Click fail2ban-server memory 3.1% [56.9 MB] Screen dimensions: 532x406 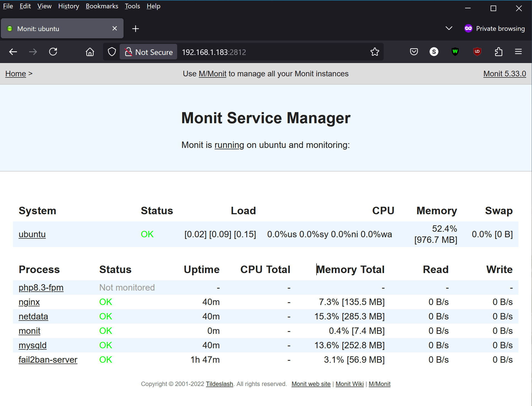click(x=354, y=360)
